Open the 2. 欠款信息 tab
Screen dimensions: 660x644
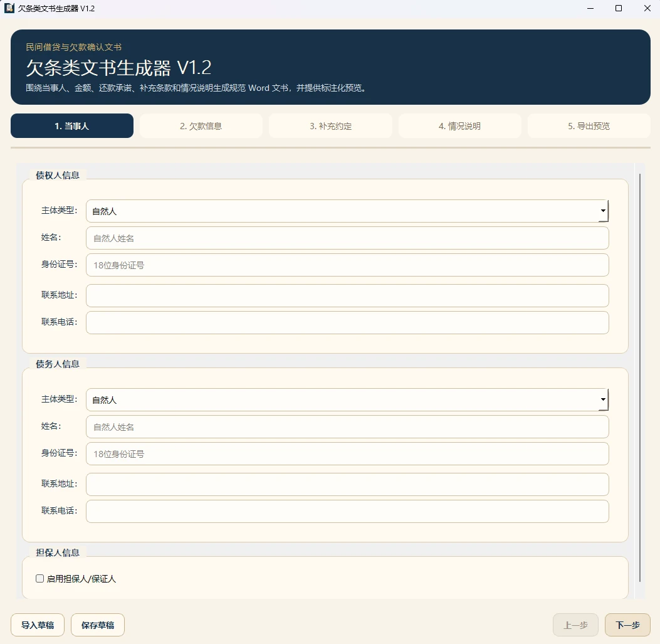click(201, 126)
